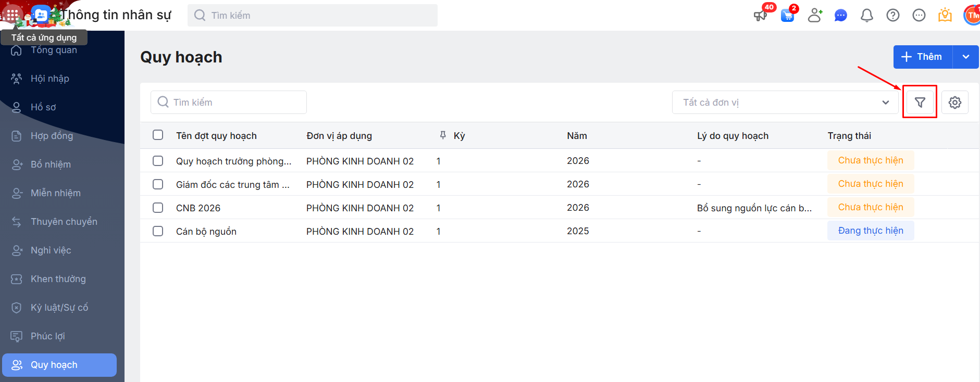
Task: Expand the Tất cả đơn vị dropdown
Action: [x=785, y=103]
